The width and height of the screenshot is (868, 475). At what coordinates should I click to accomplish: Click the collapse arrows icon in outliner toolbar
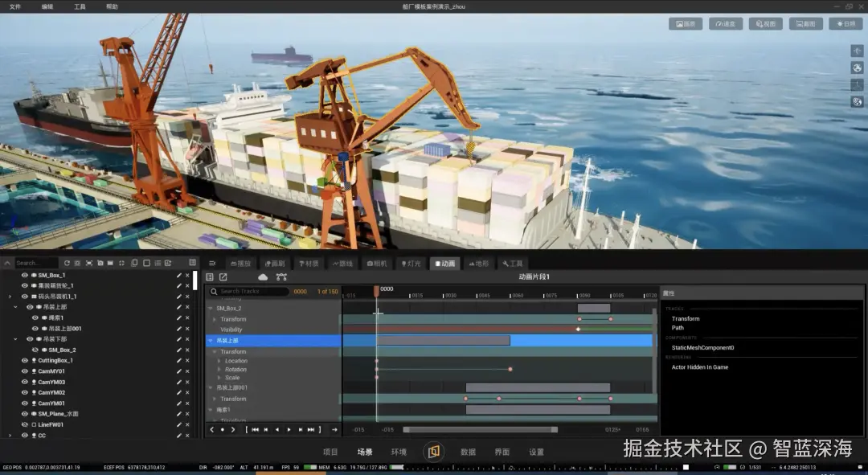122,263
